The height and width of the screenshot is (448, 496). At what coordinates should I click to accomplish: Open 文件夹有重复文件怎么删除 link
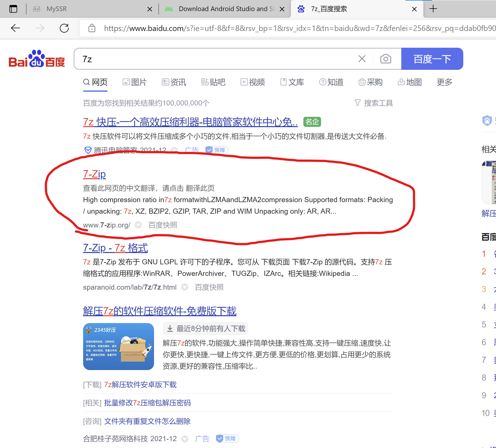pyautogui.click(x=147, y=421)
